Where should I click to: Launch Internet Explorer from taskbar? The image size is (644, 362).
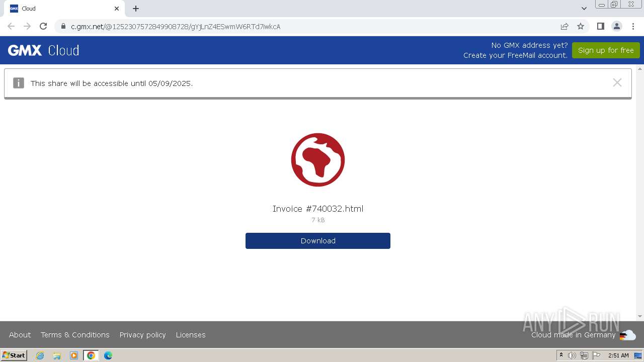coord(40,355)
